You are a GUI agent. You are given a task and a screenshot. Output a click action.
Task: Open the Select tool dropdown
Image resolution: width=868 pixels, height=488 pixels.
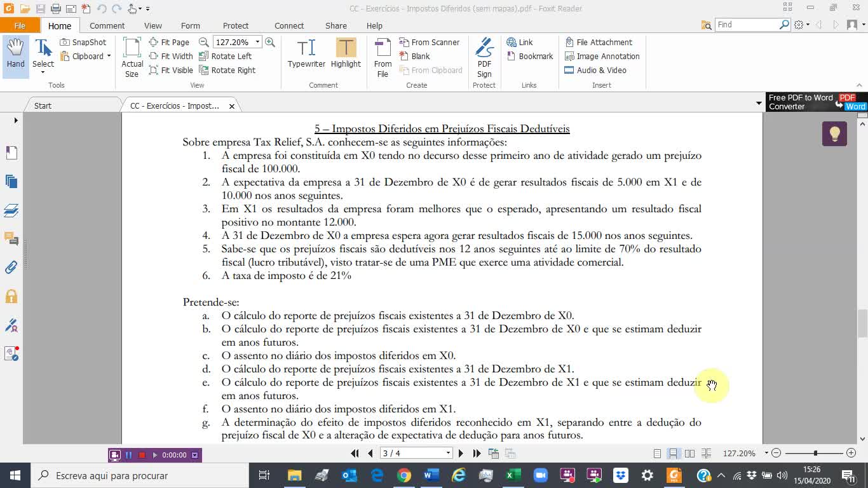[43, 73]
